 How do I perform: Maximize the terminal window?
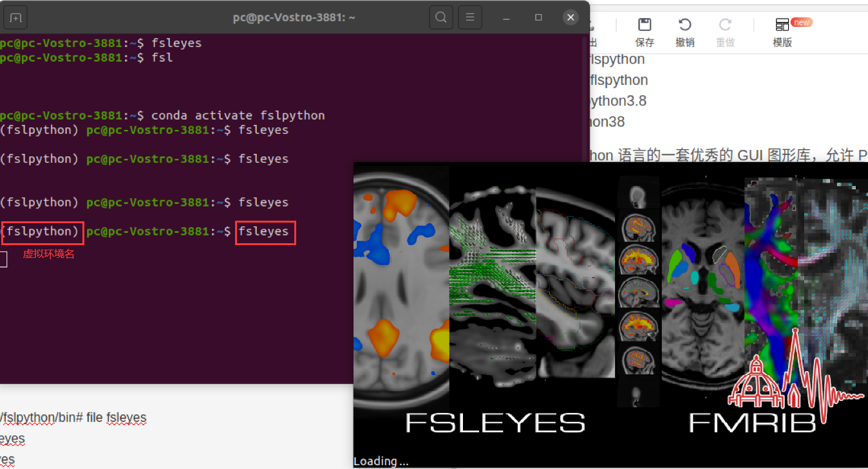[539, 17]
